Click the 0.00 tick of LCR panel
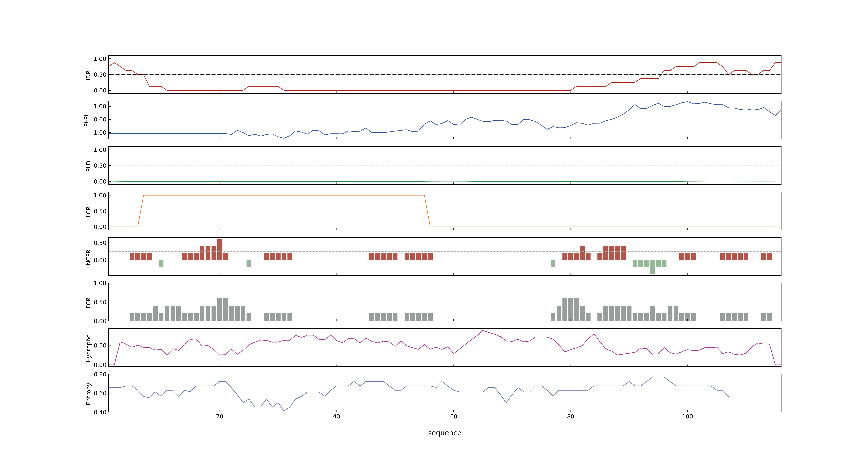 [100, 227]
